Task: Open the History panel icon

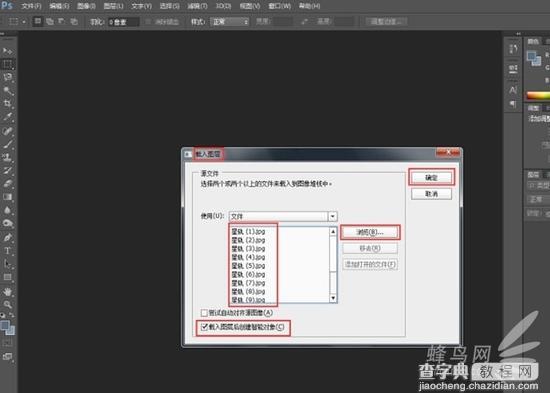Action: pyautogui.click(x=513, y=48)
